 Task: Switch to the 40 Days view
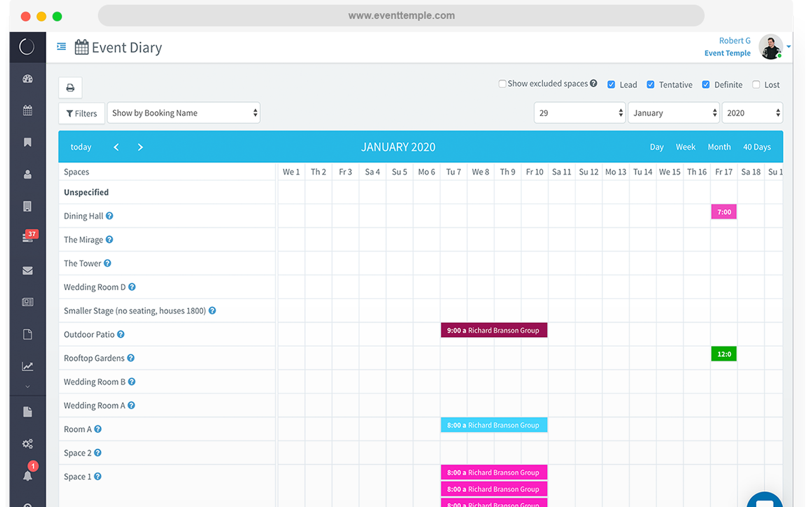[757, 147]
